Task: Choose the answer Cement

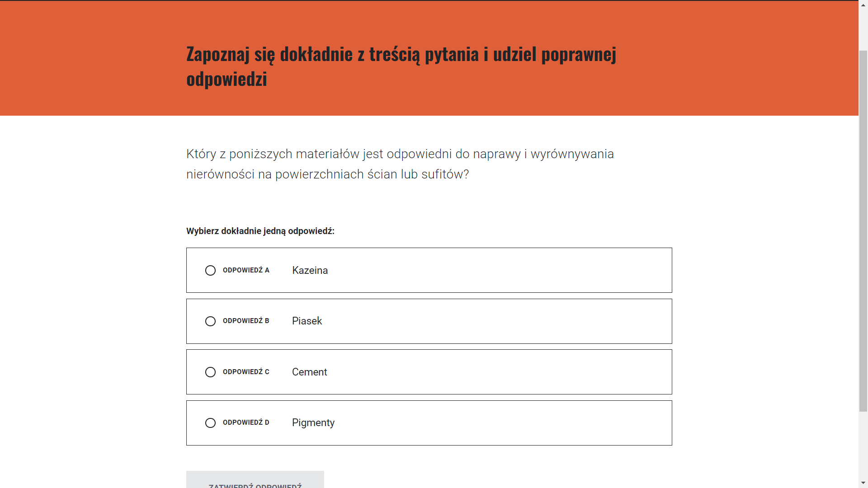Action: pos(309,372)
